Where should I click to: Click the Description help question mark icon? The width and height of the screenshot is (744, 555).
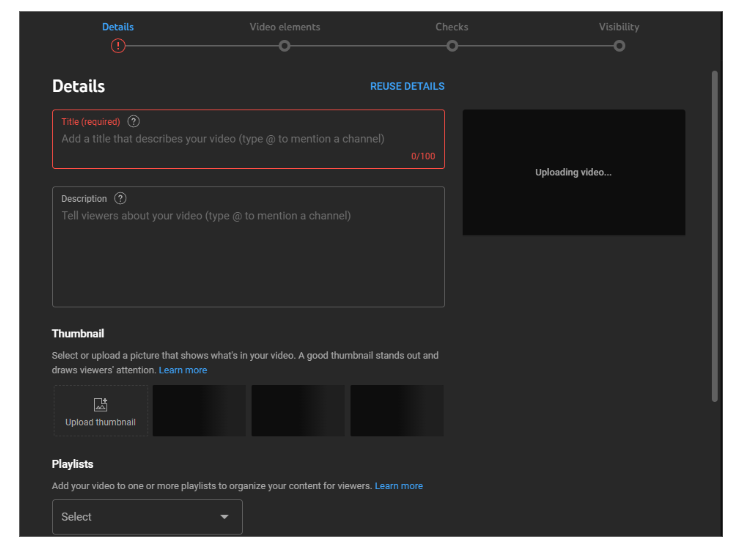pos(120,198)
